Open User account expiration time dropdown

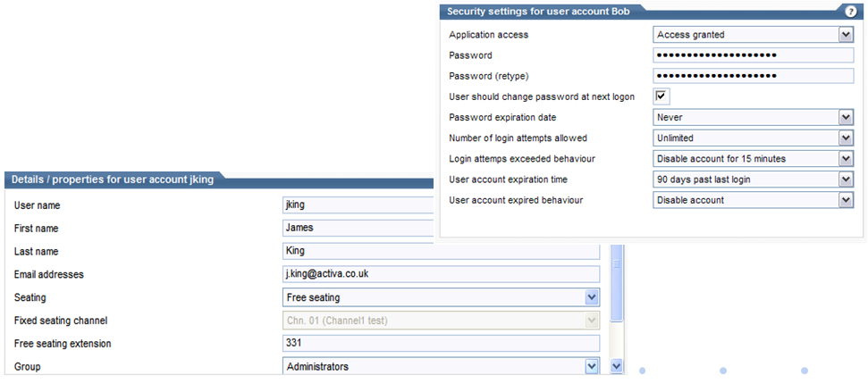click(846, 179)
